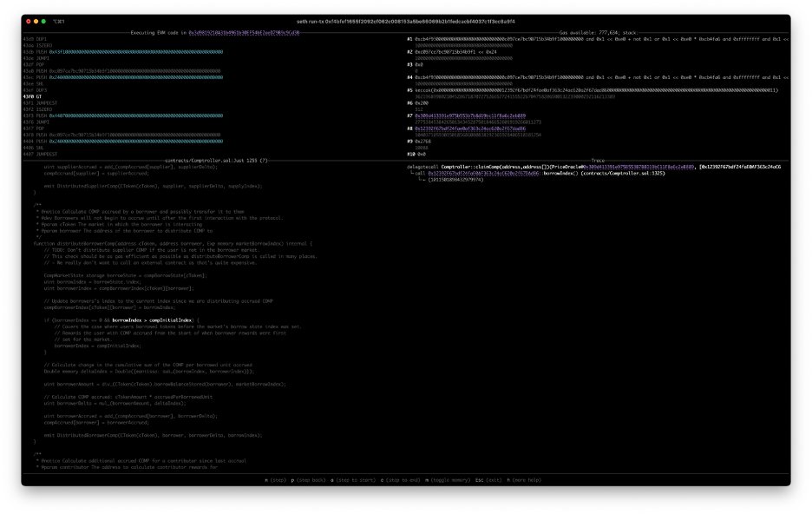Select the '43db PUSH 0x43f1…' opcode line

(122, 52)
